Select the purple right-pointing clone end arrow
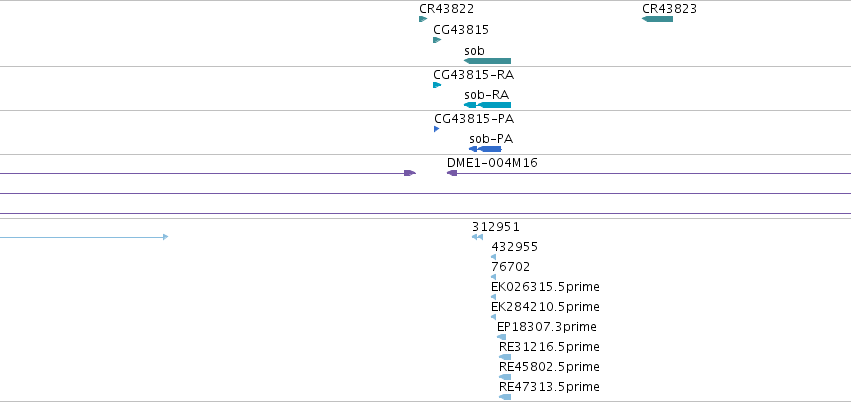Screen dimensions: 851x402 410,173
